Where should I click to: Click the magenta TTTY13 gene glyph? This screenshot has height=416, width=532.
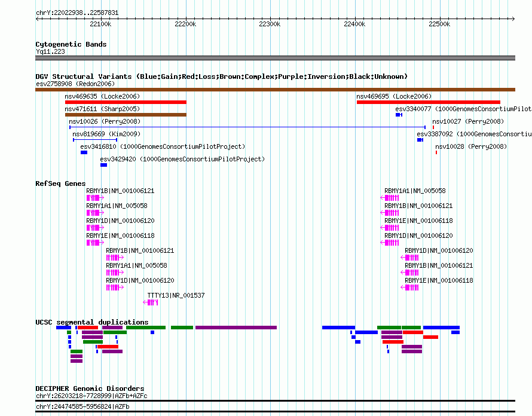tap(151, 302)
